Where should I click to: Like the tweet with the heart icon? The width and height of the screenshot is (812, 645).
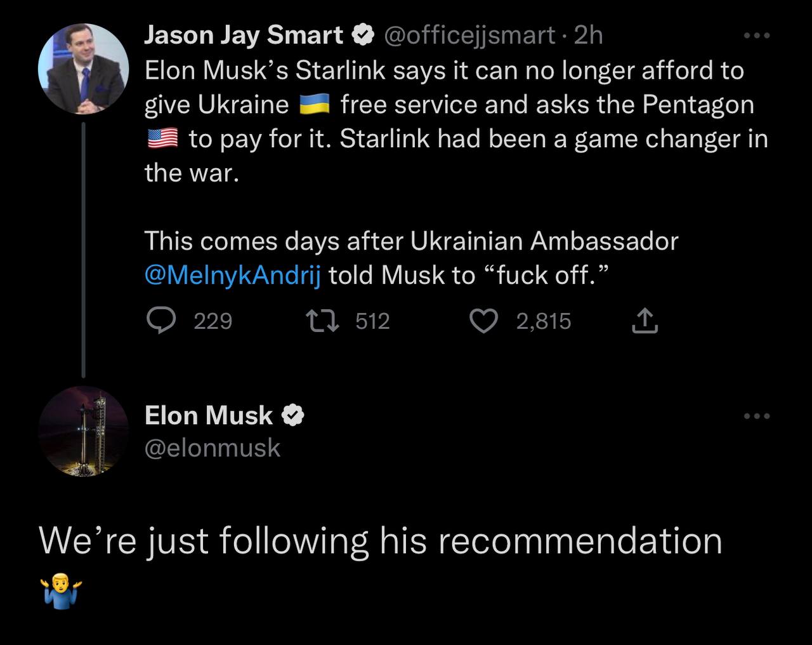[x=483, y=321]
